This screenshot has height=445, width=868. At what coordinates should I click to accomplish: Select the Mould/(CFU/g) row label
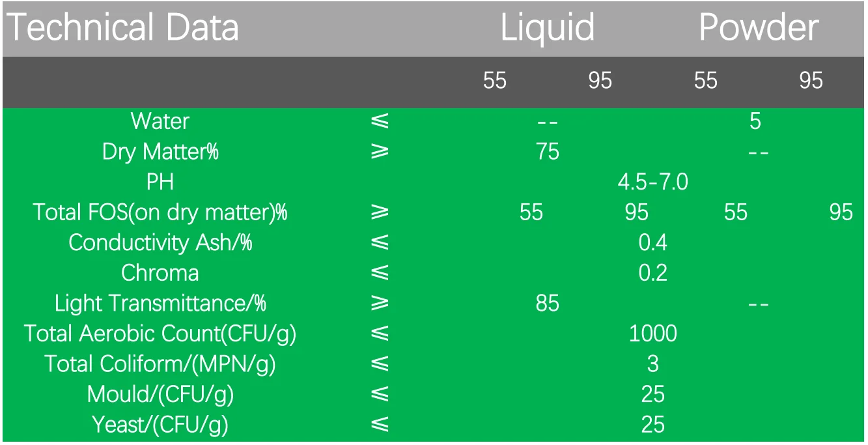[160, 394]
